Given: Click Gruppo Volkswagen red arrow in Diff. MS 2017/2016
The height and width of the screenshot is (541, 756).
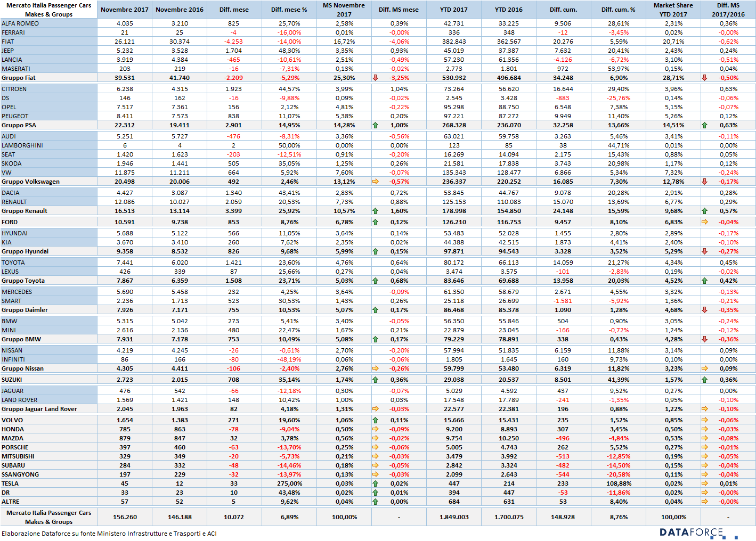Looking at the screenshot, I should point(704,182).
